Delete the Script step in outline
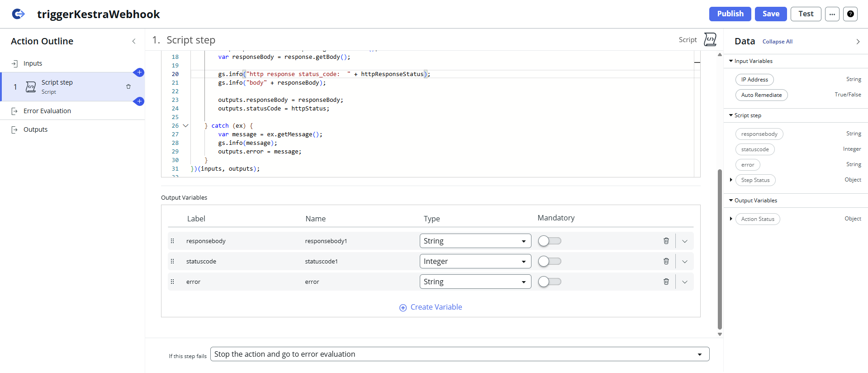868x373 pixels. coord(128,86)
